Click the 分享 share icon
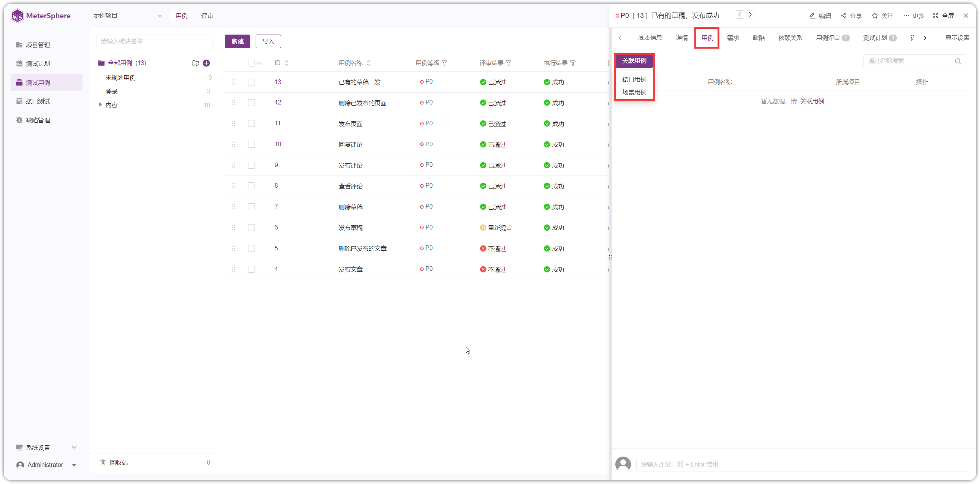 pyautogui.click(x=843, y=16)
